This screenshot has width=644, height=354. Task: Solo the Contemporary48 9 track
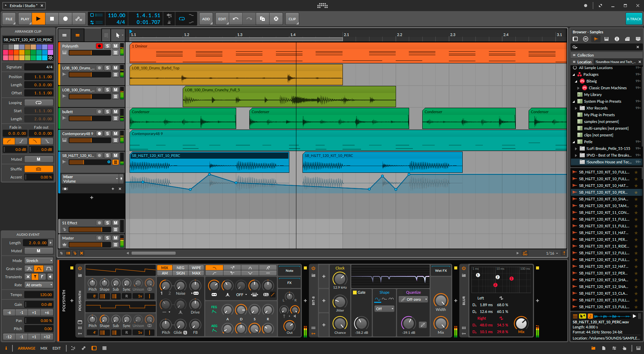tap(107, 134)
